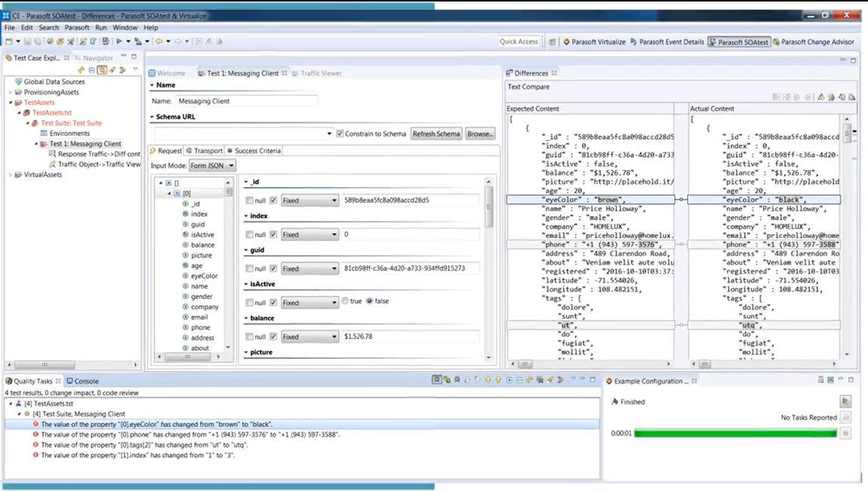Toggle the null checkbox under _id
Image resolution: width=868 pixels, height=491 pixels.
249,201
